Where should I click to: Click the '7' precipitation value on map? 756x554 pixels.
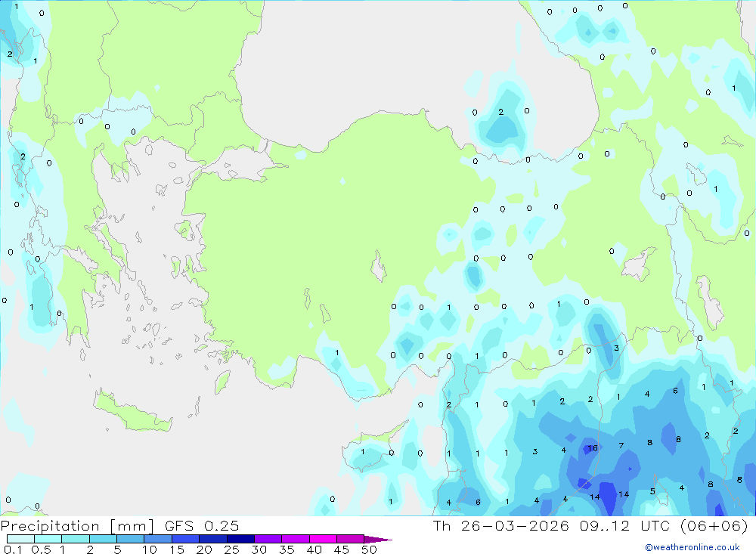point(621,445)
